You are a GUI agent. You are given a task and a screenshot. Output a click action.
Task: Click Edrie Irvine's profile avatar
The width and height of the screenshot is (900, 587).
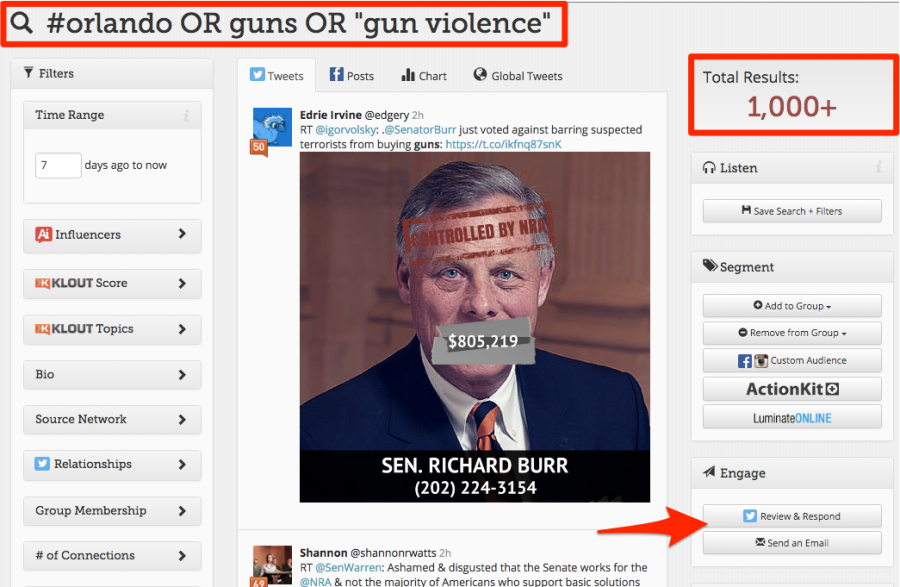272,127
